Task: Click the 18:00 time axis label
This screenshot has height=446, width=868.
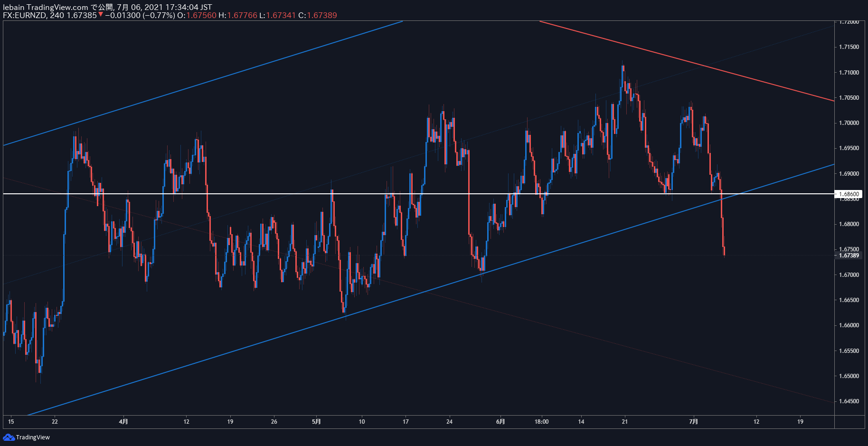Action: click(542, 421)
